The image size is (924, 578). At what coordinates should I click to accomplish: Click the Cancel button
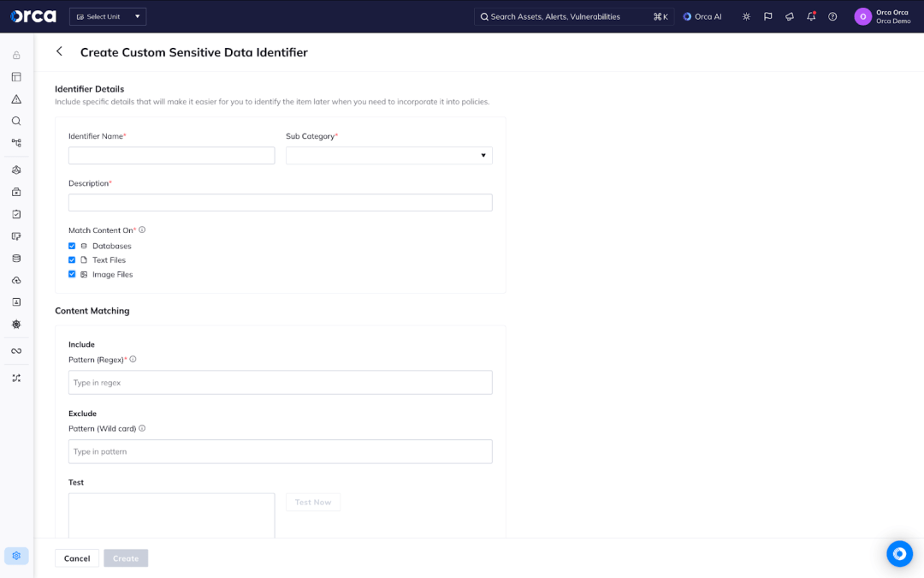(77, 558)
